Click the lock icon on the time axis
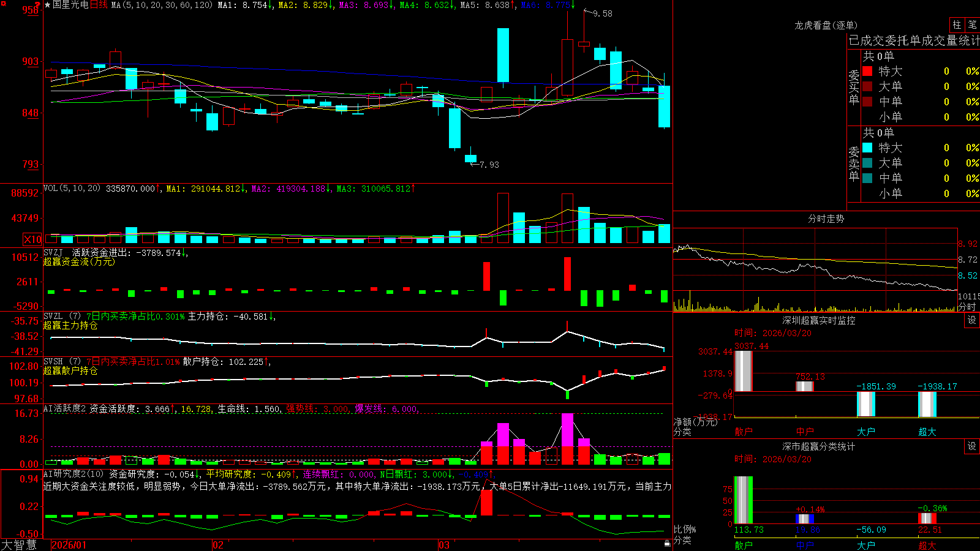Image resolution: width=980 pixels, height=551 pixels. point(667,543)
